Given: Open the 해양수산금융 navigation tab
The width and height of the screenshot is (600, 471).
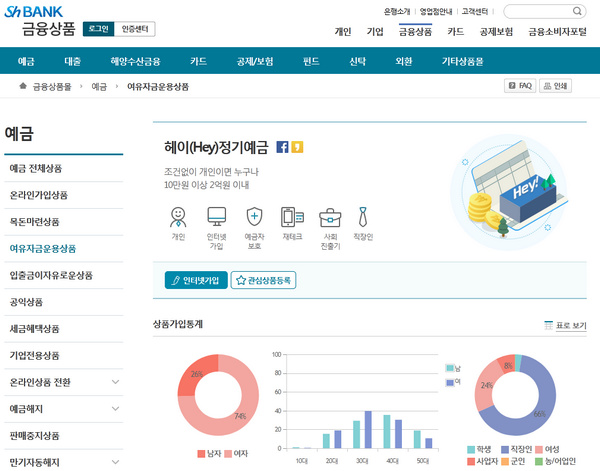Looking at the screenshot, I should click(x=135, y=61).
